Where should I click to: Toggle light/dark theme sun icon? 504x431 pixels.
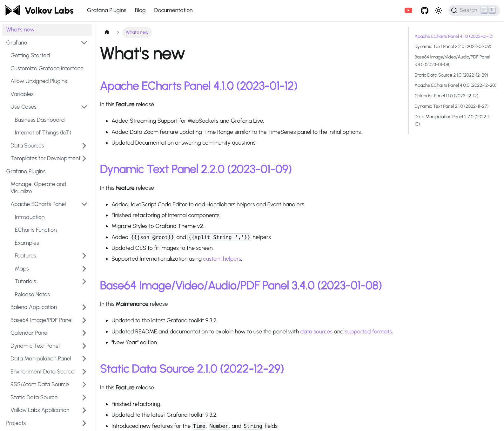[x=439, y=10]
